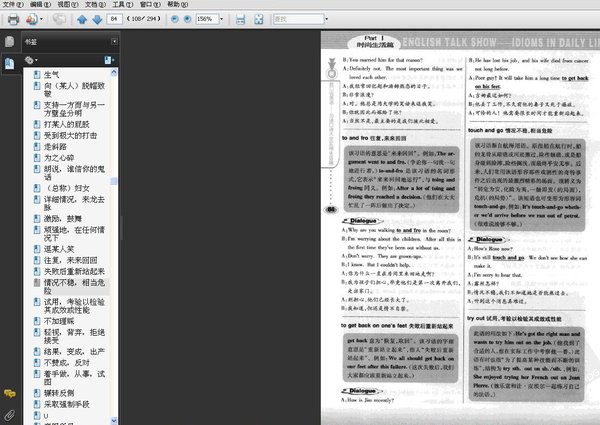Screen dimensions: 600x425
Task: Select the bookmark 生气
Action: [x=52, y=75]
